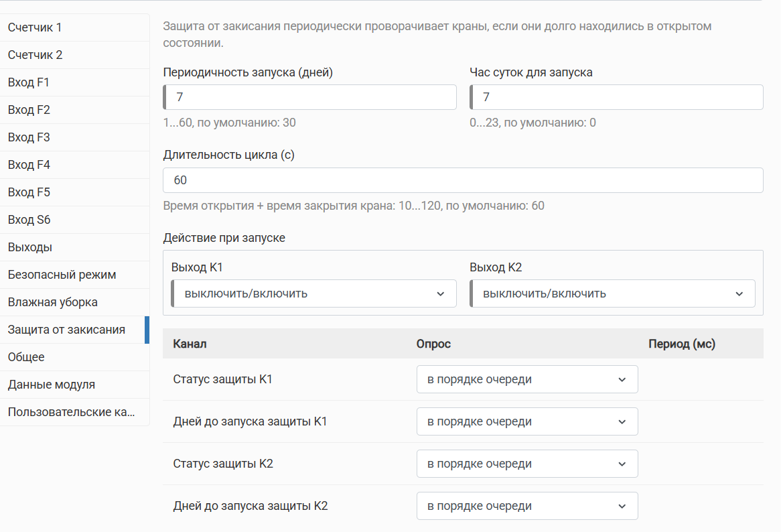
Task: Expand polling dropdown for Дней до запуска защиты К2
Action: pyautogui.click(x=527, y=506)
